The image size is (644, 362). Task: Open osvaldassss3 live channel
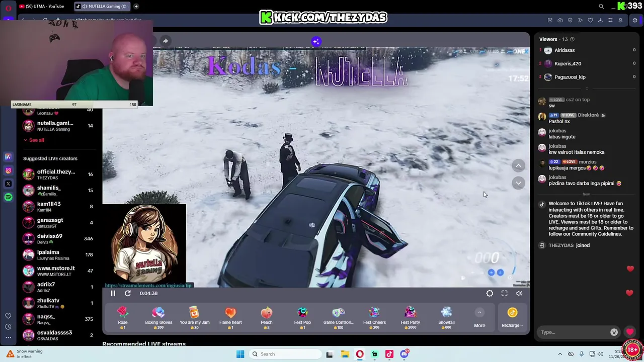tap(58, 335)
